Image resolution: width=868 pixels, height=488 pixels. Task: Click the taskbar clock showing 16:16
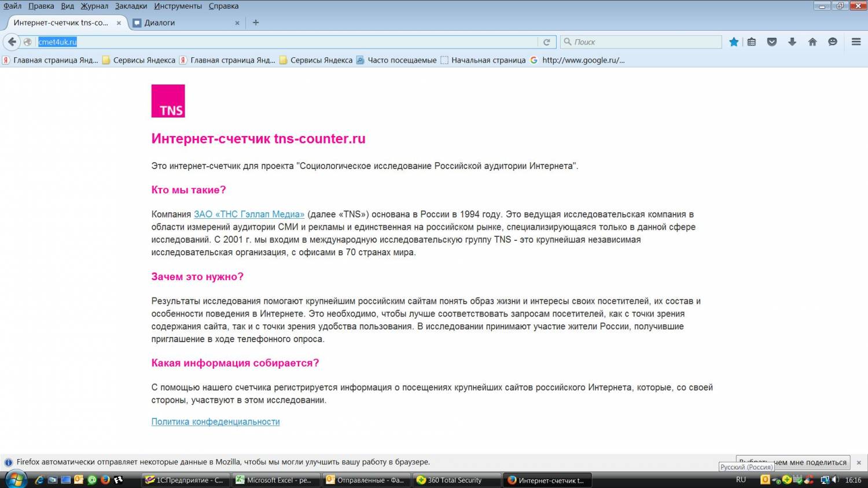click(x=854, y=480)
